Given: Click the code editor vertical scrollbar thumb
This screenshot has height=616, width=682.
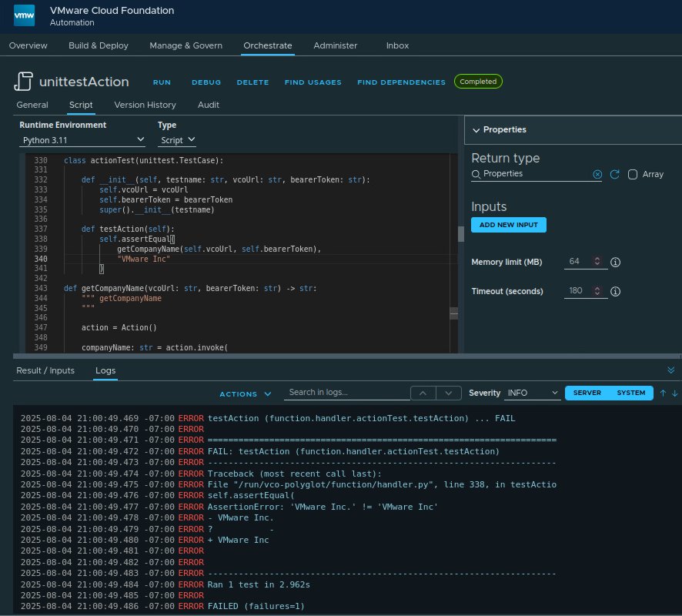Looking at the screenshot, I should click(461, 233).
